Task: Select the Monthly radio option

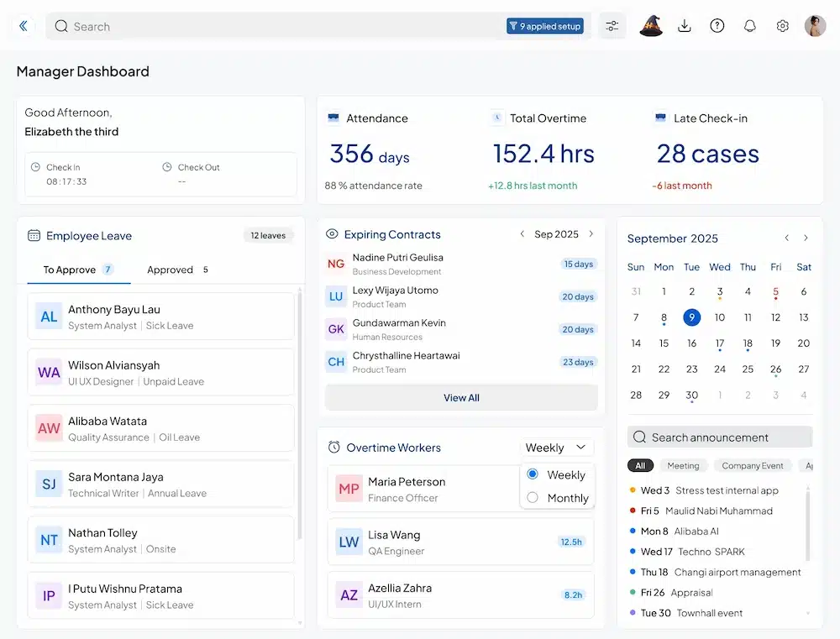Action: point(533,498)
